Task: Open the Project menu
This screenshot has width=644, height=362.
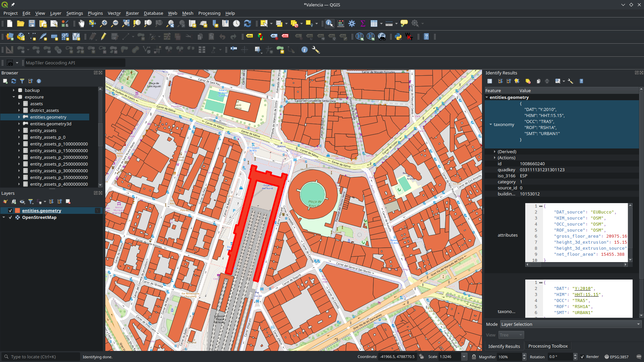Action: click(10, 13)
